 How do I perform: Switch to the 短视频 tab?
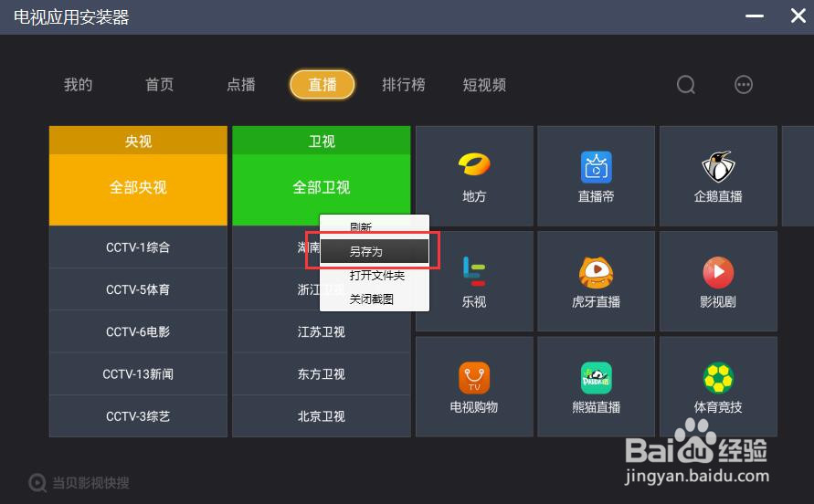click(484, 85)
